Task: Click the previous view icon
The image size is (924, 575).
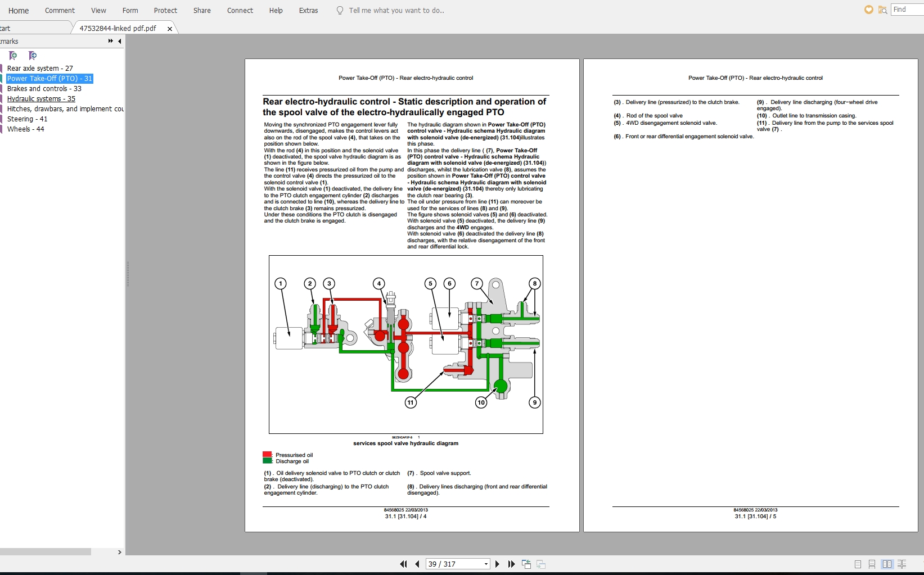Action: [526, 564]
